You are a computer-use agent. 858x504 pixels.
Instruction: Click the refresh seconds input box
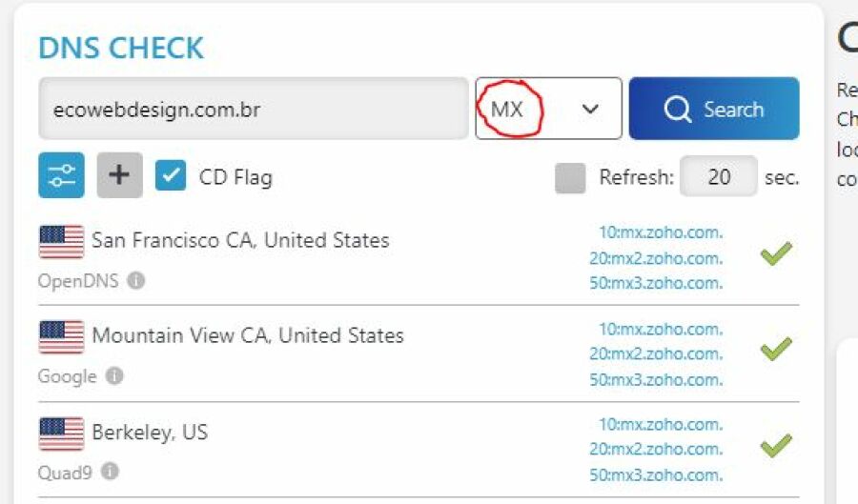point(719,177)
